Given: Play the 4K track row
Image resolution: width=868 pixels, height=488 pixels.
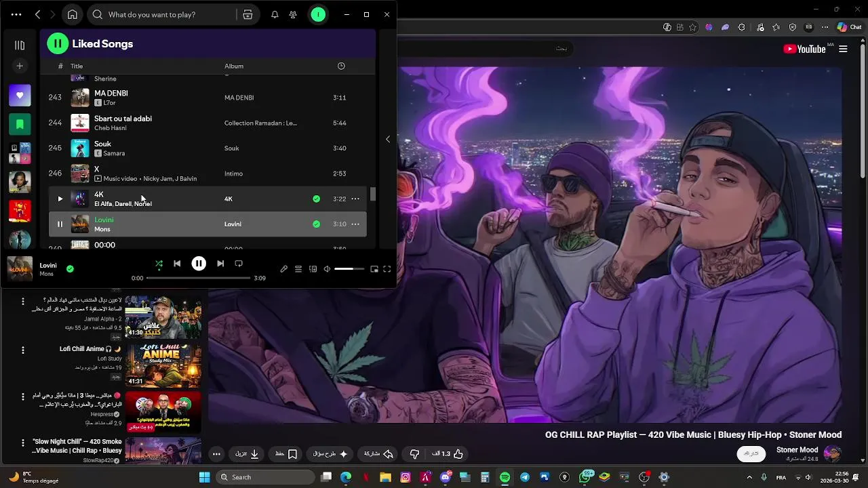Looking at the screenshot, I should (60, 199).
